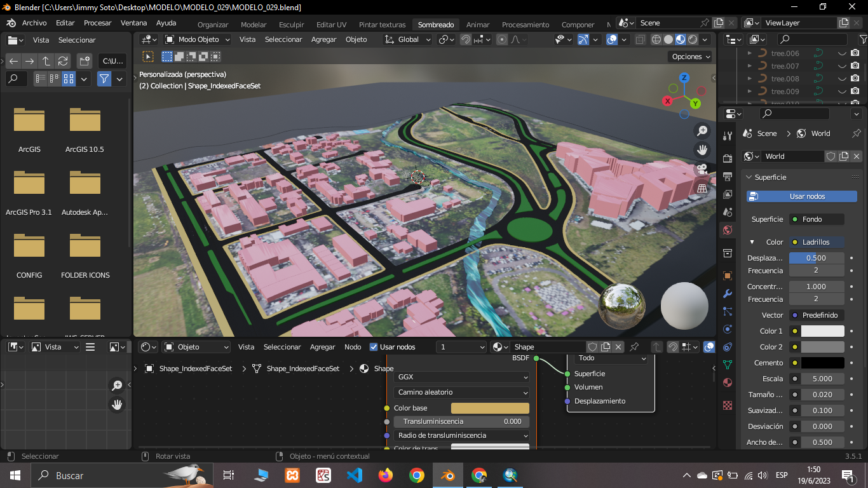Click the parent directory up-arrow in file browser
The height and width of the screenshot is (488, 868).
tap(46, 62)
